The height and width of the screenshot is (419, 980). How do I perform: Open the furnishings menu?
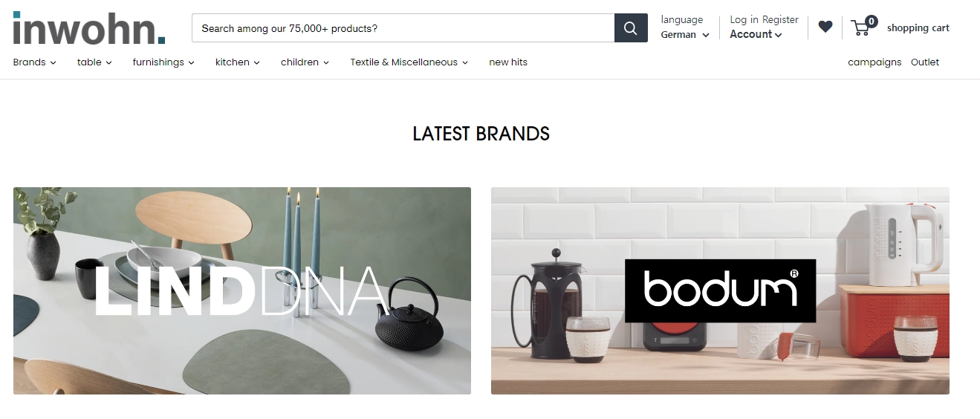pos(163,62)
